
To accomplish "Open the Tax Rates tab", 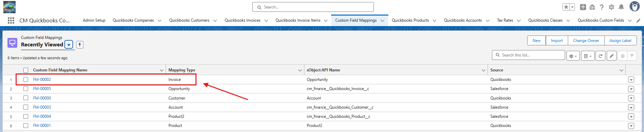I will tap(505, 20).
